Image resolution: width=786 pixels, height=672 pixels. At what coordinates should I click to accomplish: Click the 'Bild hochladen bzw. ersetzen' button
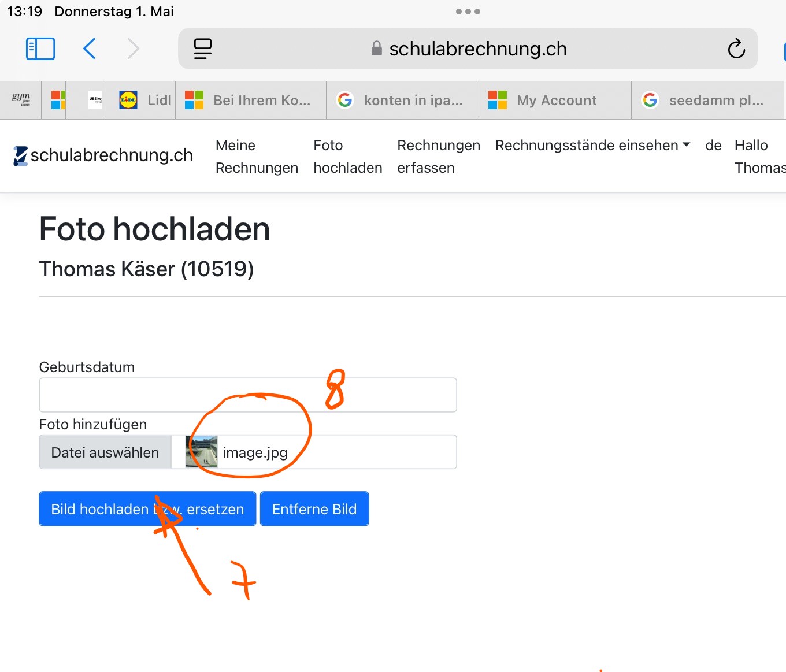coord(147,509)
